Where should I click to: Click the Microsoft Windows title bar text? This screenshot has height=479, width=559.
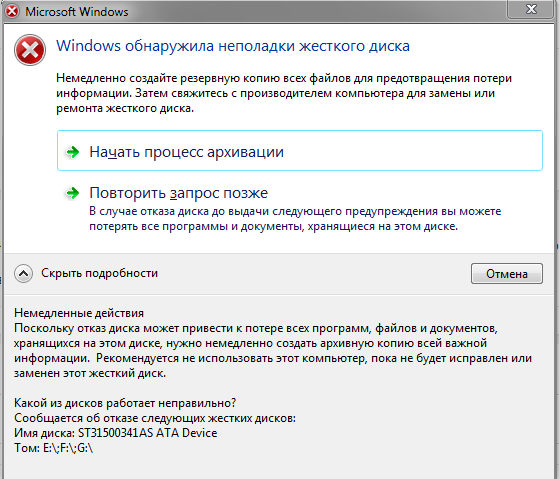point(77,12)
